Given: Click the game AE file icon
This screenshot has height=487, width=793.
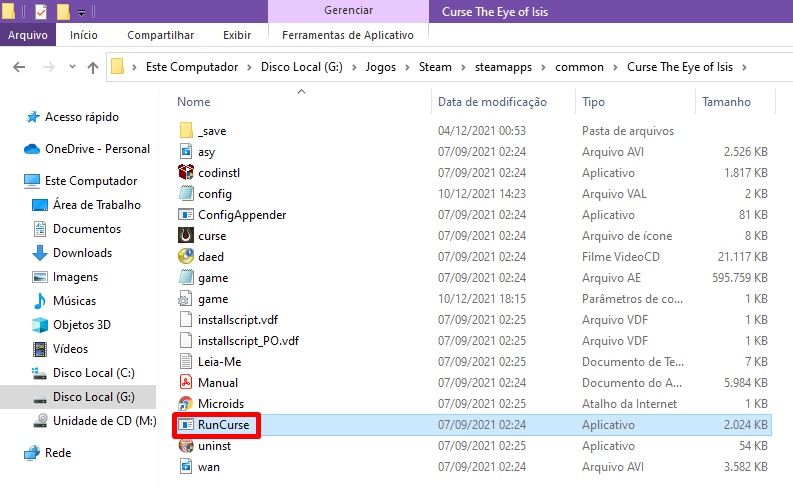Looking at the screenshot, I should 186,277.
